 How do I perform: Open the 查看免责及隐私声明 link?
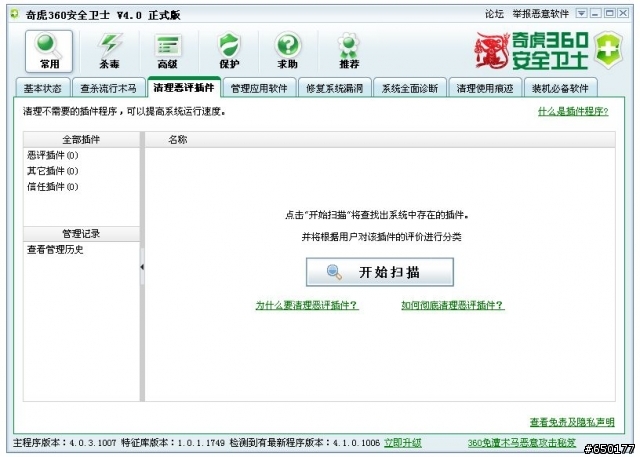tap(572, 422)
